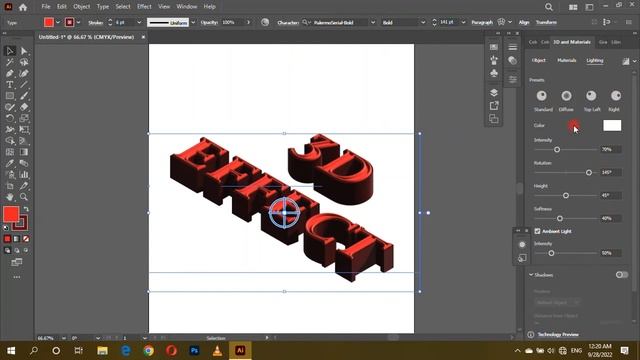
Task: Open the Artboards panel icon
Action: [494, 119]
